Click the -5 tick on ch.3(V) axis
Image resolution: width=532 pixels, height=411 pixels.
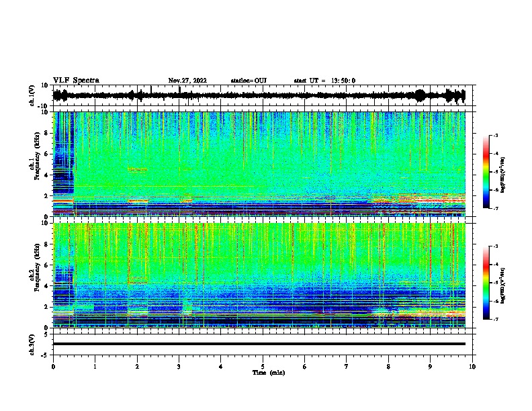[x=45, y=355]
